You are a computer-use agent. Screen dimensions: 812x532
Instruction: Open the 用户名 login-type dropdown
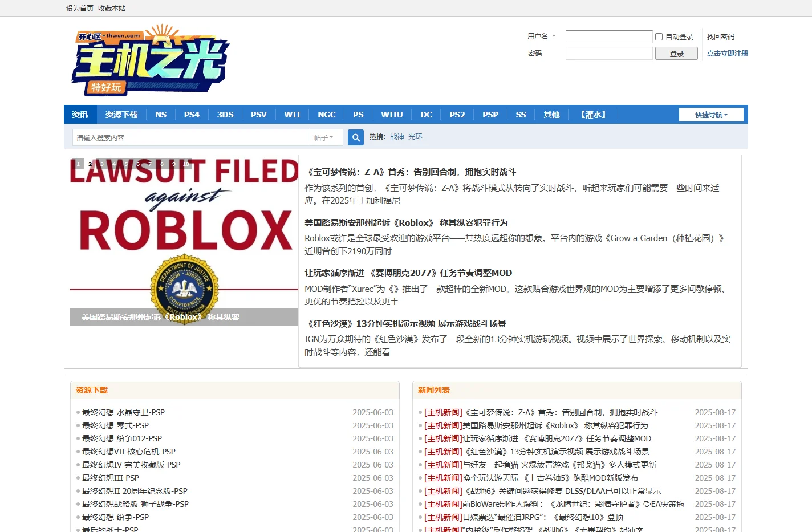click(541, 36)
